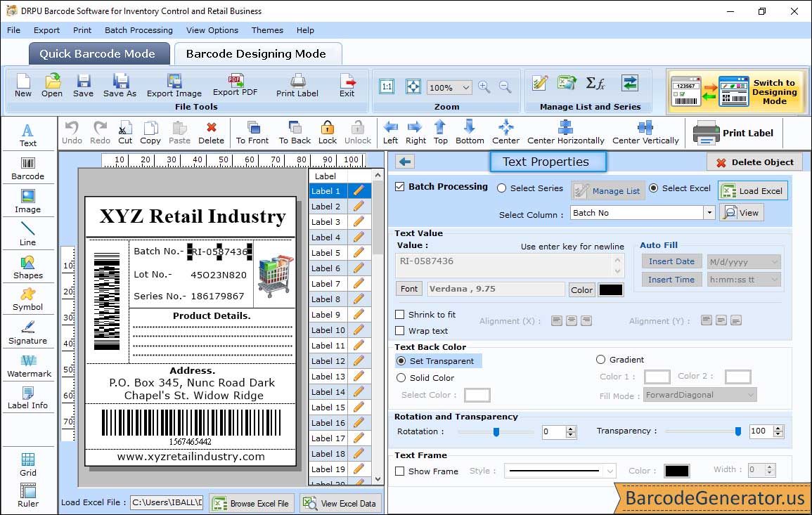This screenshot has height=515, width=812.
Task: Pick the Line drawing tool
Action: (x=28, y=235)
